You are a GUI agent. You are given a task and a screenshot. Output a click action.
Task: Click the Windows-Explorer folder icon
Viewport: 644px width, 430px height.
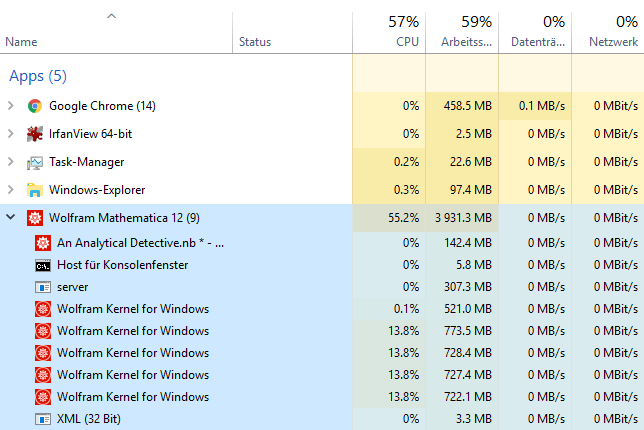[x=35, y=190]
